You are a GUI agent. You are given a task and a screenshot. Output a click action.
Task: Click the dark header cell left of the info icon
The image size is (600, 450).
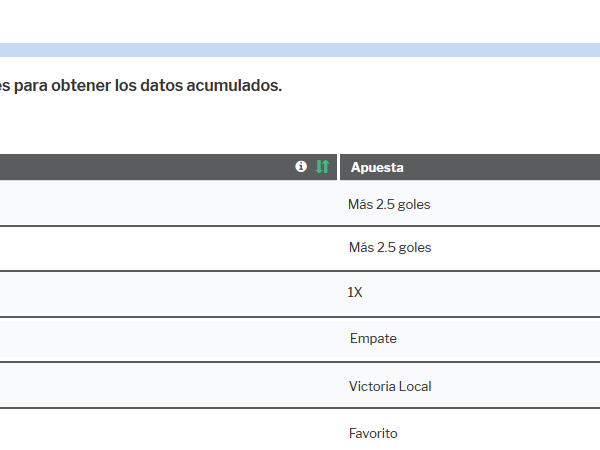tap(145, 167)
